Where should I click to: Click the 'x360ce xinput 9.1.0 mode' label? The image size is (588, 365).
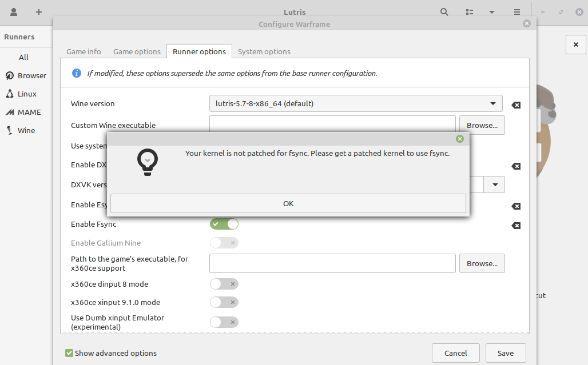(x=116, y=303)
